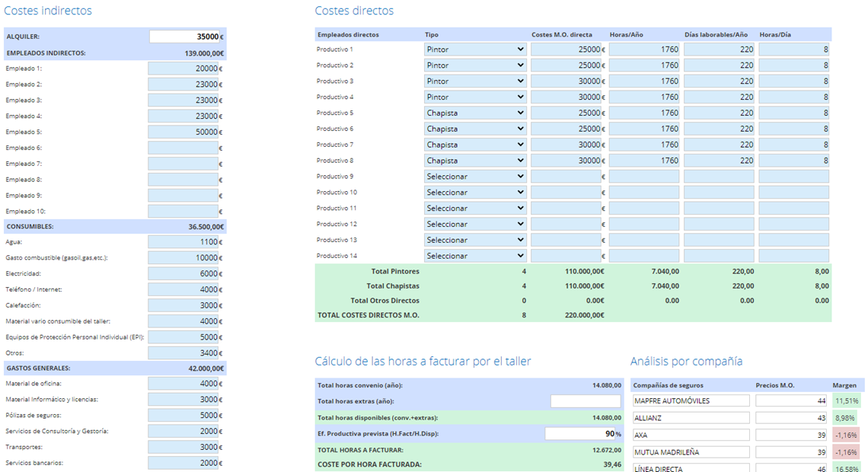868x472 pixels.
Task: Click the Otros consumibles cost field
Action: tap(183, 353)
